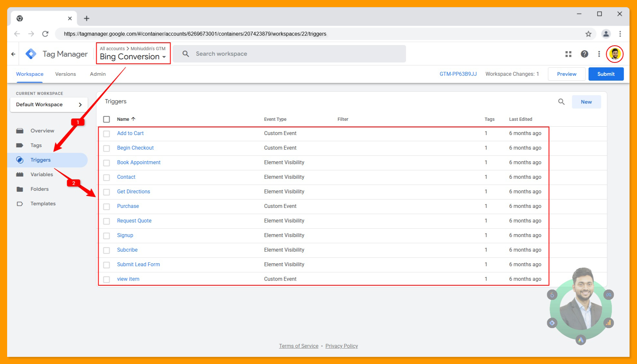The image size is (637, 364).
Task: Open the Submit Lead Form trigger
Action: pos(138,264)
